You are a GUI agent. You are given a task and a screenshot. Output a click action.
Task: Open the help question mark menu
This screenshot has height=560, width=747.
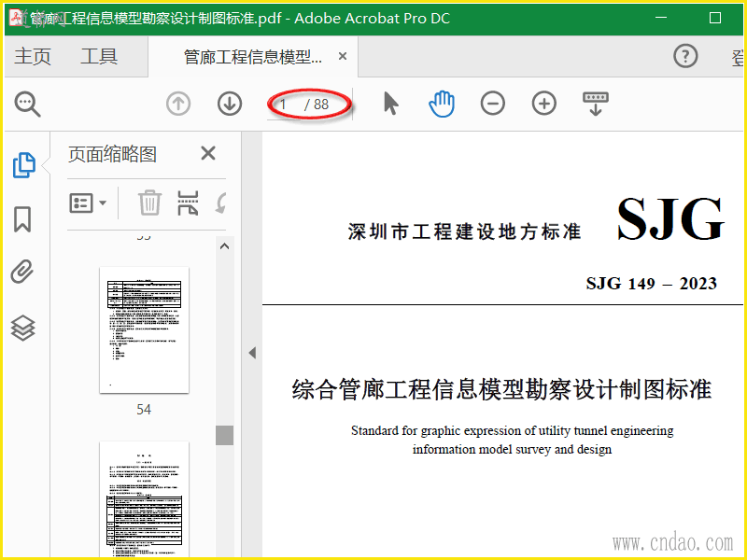[685, 56]
